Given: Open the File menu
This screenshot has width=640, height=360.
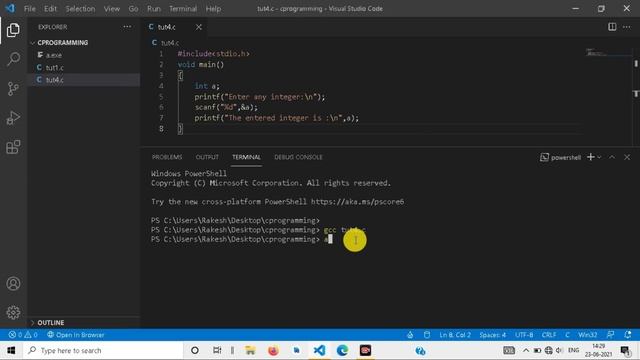Looking at the screenshot, I should click(x=29, y=9).
